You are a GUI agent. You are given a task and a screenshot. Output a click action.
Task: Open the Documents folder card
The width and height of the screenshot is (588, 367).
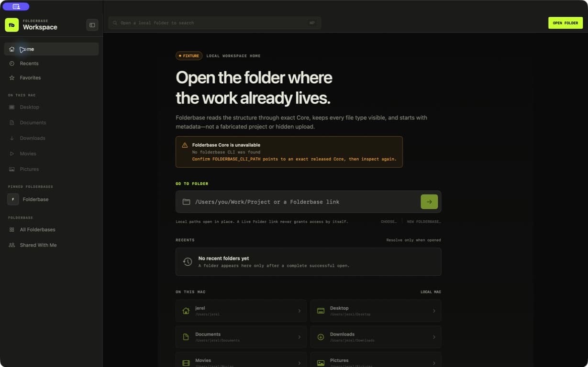(x=241, y=337)
